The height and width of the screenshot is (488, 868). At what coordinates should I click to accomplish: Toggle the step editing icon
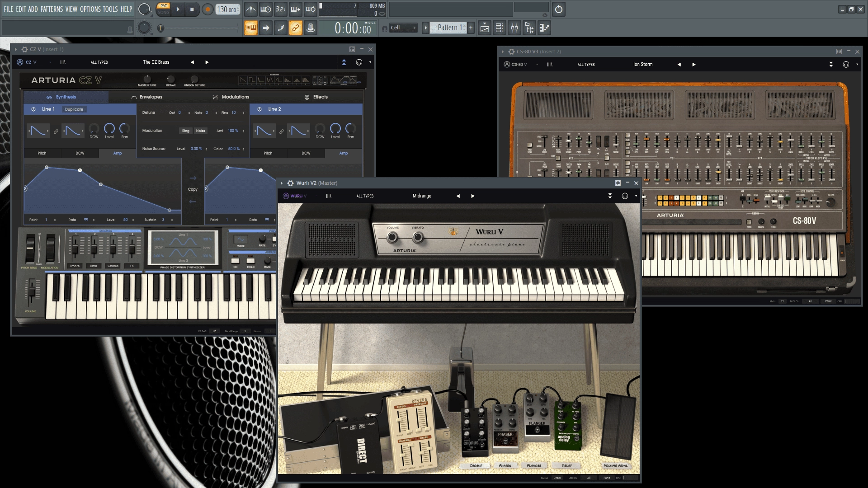click(281, 28)
